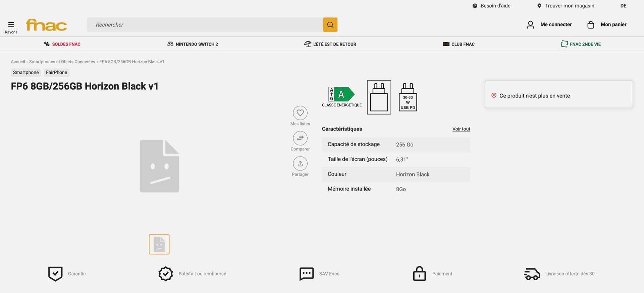The image size is (644, 293).
Task: Switch language with the DE link
Action: tap(623, 6)
